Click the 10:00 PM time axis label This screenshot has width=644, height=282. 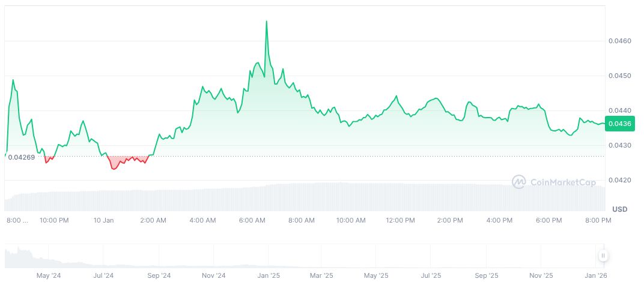tap(54, 220)
